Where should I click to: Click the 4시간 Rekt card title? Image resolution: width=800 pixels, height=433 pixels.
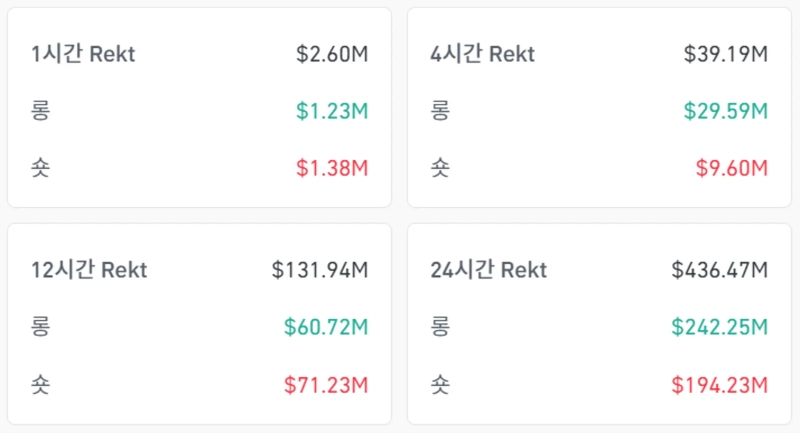[483, 54]
